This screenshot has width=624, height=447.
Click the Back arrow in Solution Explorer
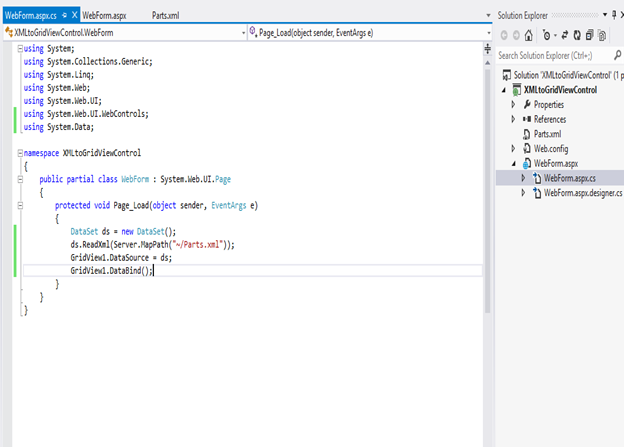click(504, 35)
